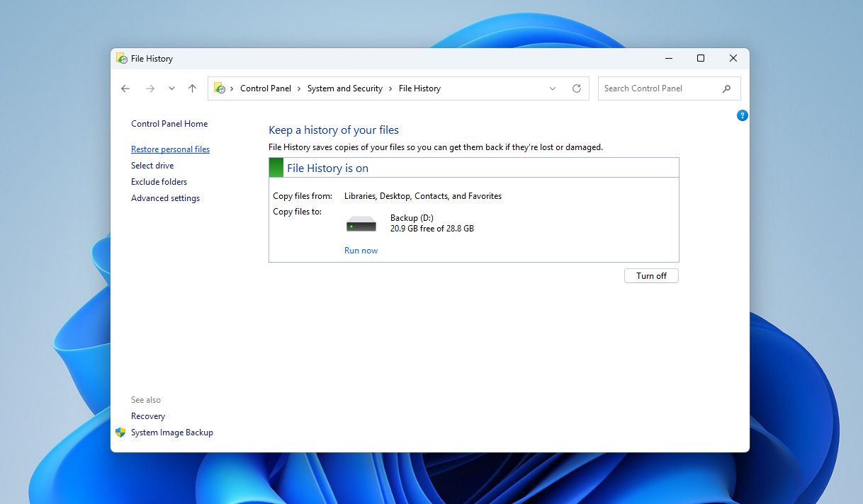863x504 pixels.
Task: Go to Control Panel via breadcrumb
Action: 266,88
